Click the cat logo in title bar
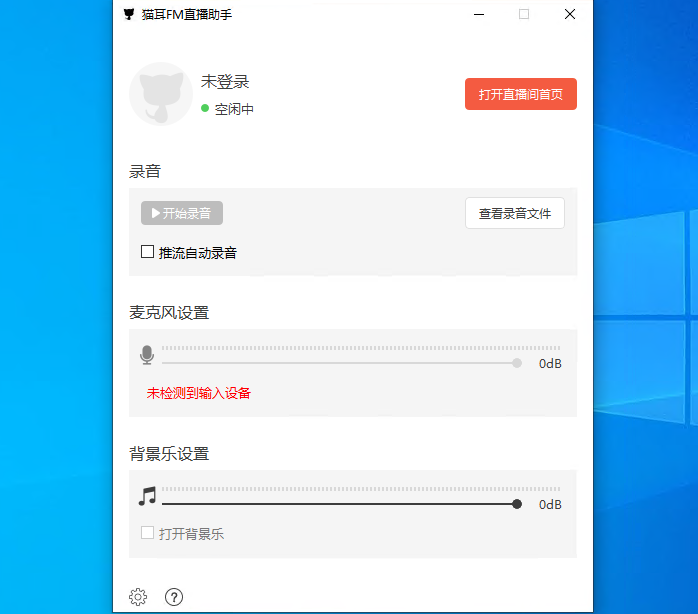This screenshot has height=614, width=698. tap(129, 14)
